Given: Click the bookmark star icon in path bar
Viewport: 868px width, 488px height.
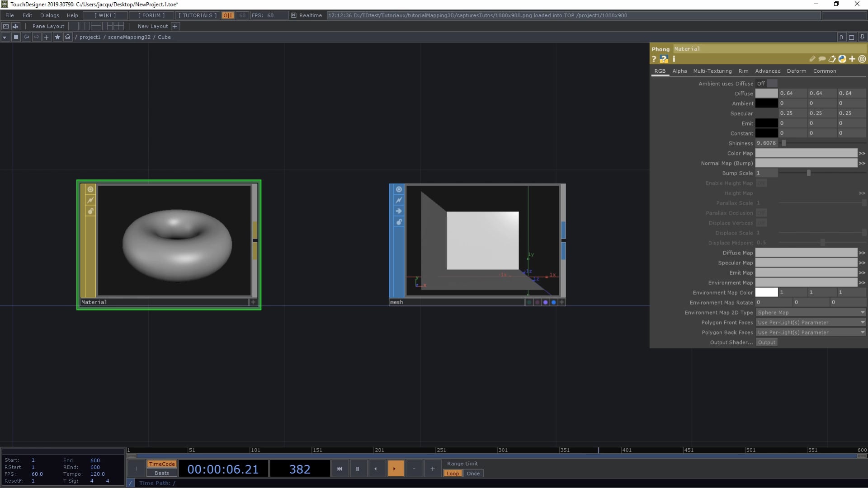Looking at the screenshot, I should 57,37.
